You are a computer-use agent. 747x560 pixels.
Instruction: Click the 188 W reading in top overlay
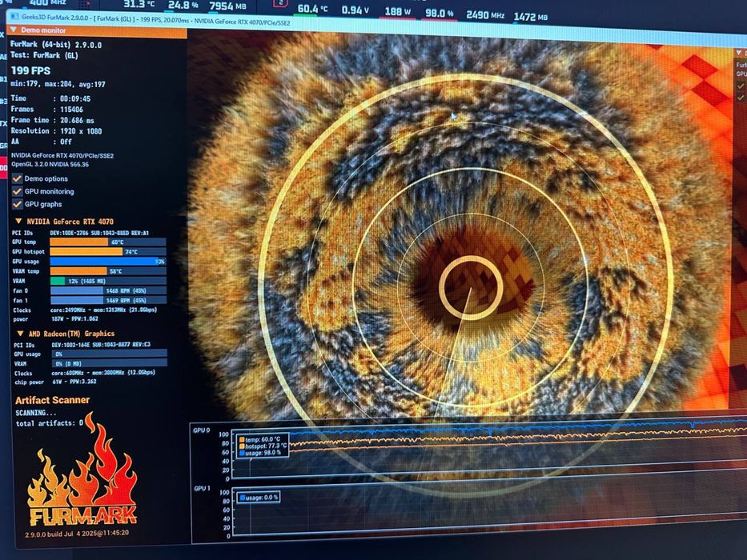coord(397,11)
